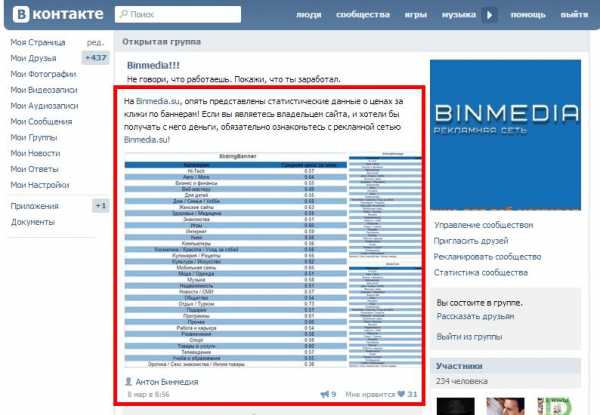Open Мои Аудиозаписи
Image resolution: width=600 pixels, height=415 pixels.
[44, 106]
